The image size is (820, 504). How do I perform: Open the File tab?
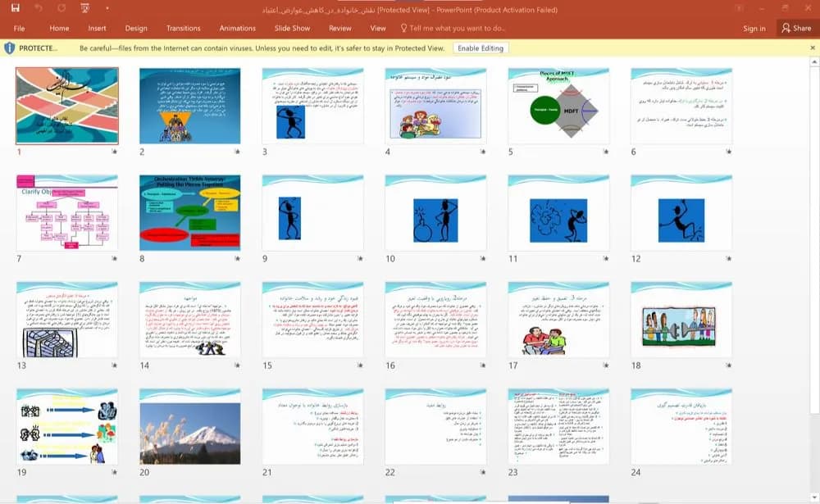coord(20,28)
